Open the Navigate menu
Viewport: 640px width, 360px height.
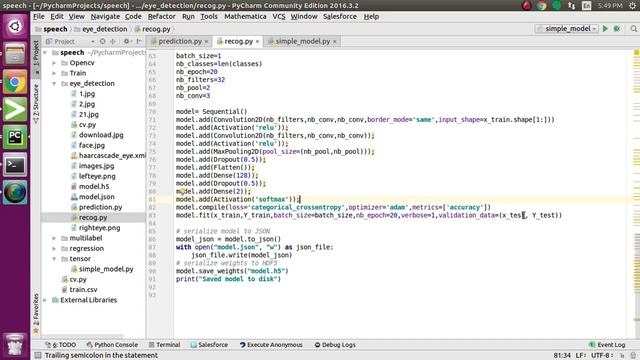point(105,16)
